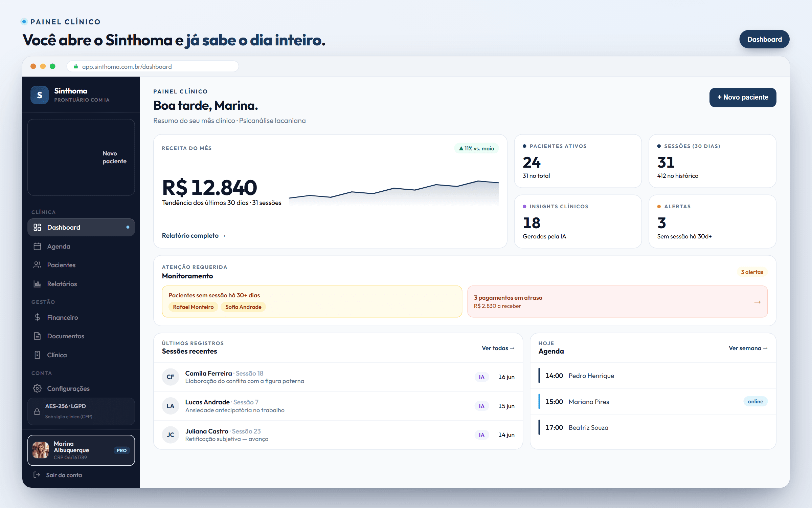The height and width of the screenshot is (508, 812).
Task: Click the name "Lucas Andrade" in recent sessions
Action: pyautogui.click(x=207, y=402)
